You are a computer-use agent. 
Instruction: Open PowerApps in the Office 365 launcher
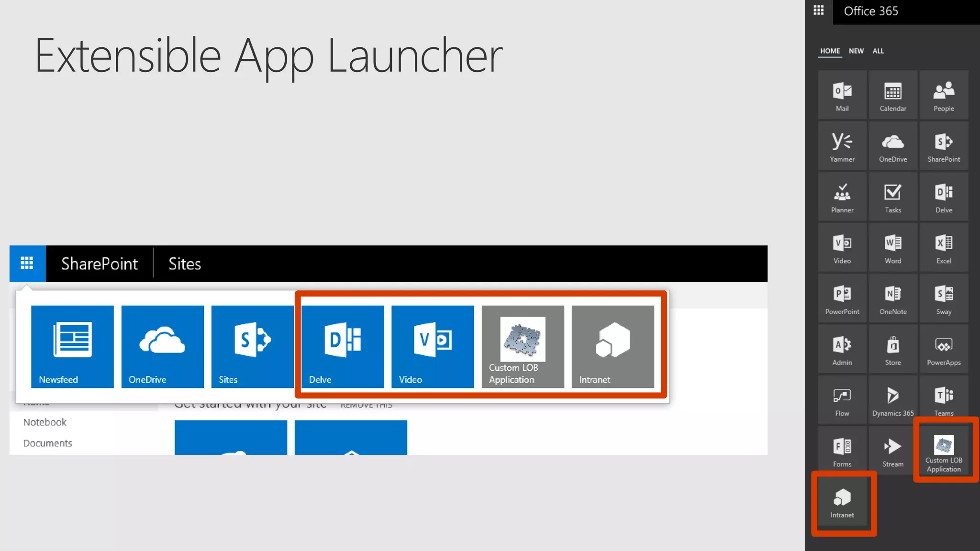pyautogui.click(x=943, y=349)
